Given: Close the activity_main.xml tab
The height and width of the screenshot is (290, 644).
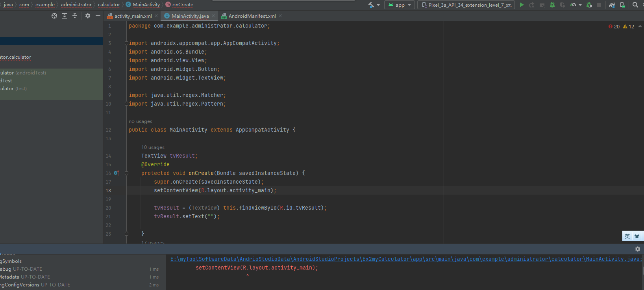Looking at the screenshot, I should click(x=156, y=16).
